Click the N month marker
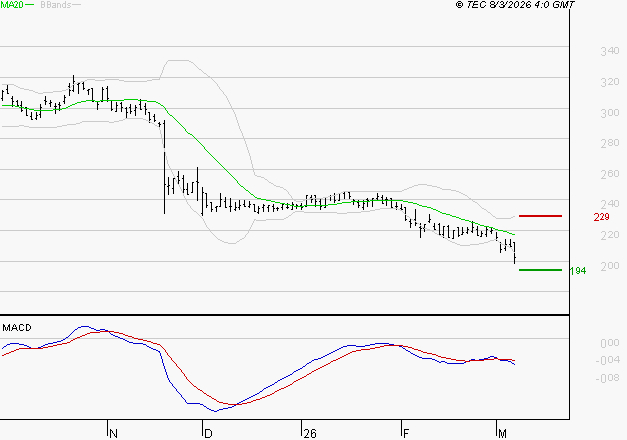The height and width of the screenshot is (440, 627). click(113, 434)
